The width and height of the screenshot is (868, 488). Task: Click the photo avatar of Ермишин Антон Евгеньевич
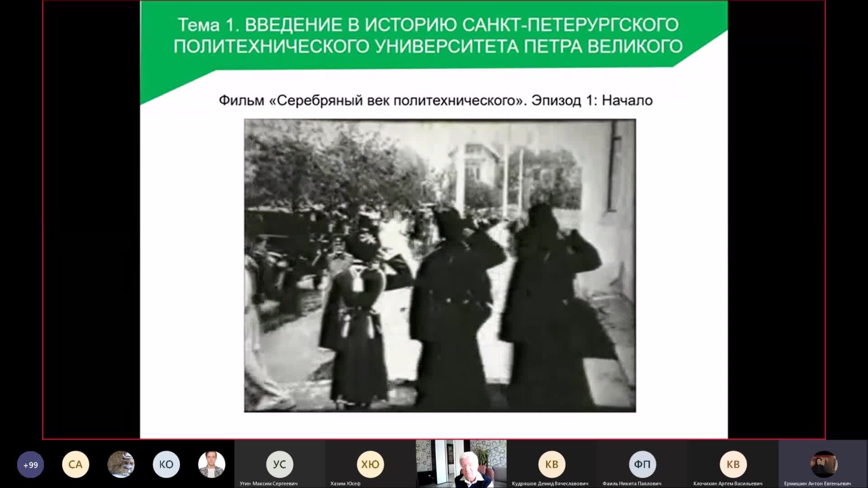click(824, 464)
